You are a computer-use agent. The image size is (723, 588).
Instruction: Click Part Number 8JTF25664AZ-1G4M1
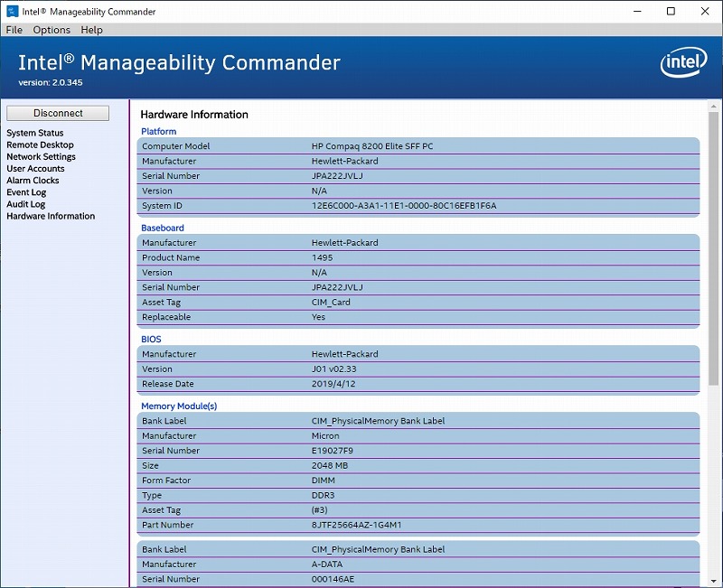pos(356,525)
